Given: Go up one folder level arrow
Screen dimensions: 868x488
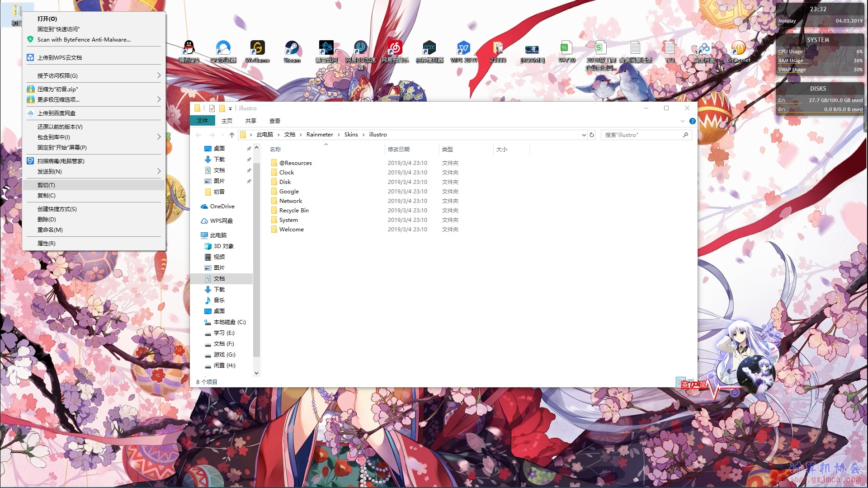Looking at the screenshot, I should pyautogui.click(x=232, y=135).
